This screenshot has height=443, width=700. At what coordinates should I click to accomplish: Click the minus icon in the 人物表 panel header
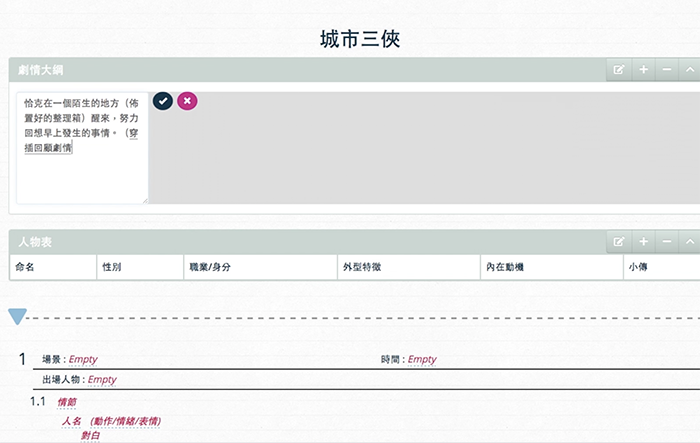tap(667, 241)
